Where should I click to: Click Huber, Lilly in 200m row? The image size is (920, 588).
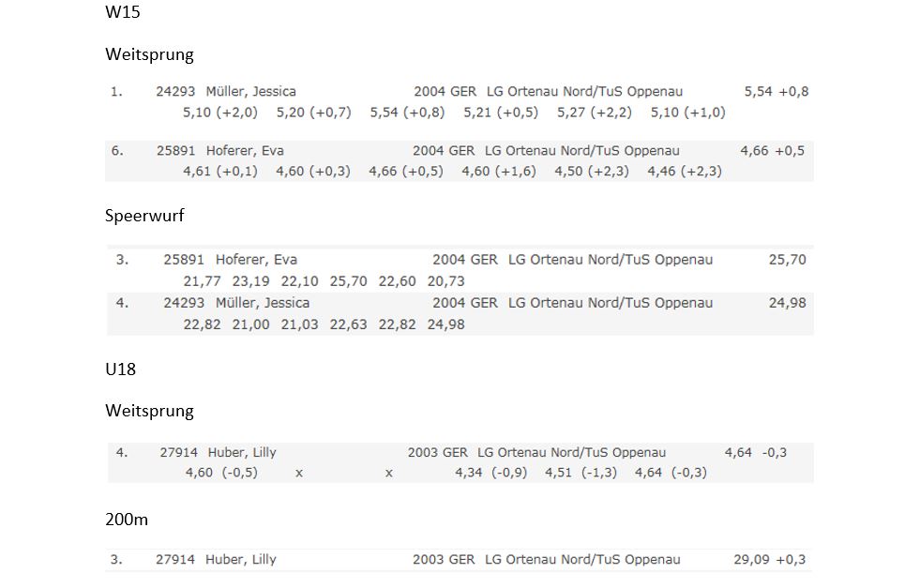pos(241,560)
